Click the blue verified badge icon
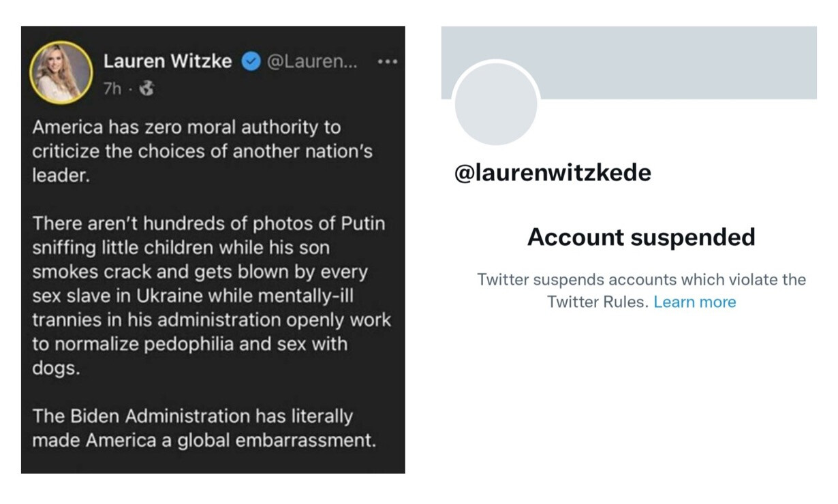The width and height of the screenshot is (838, 504). tap(251, 62)
